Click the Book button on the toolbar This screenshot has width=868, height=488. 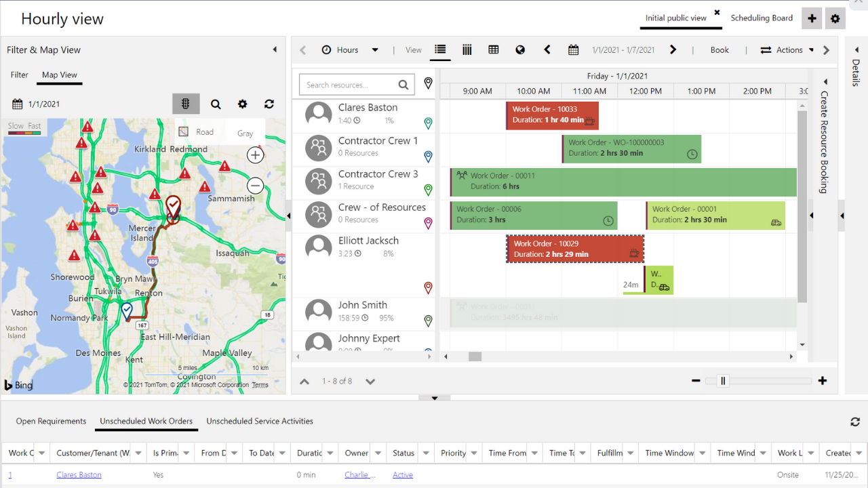[x=719, y=49]
